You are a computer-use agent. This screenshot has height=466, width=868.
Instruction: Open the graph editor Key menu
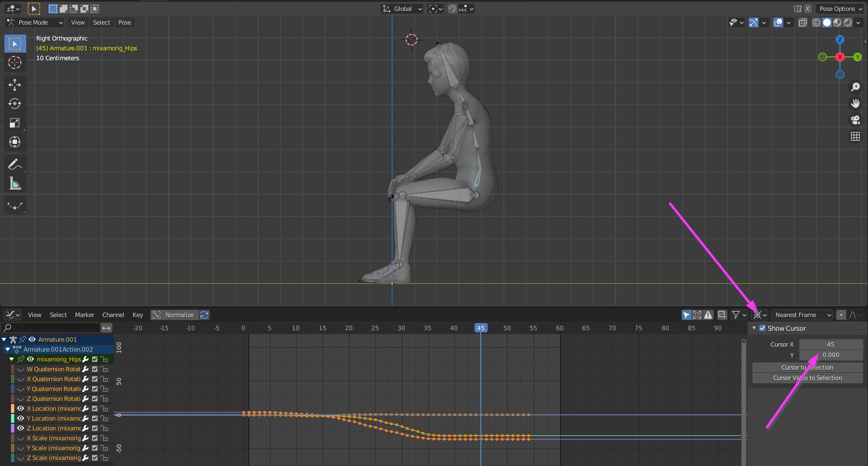[137, 315]
